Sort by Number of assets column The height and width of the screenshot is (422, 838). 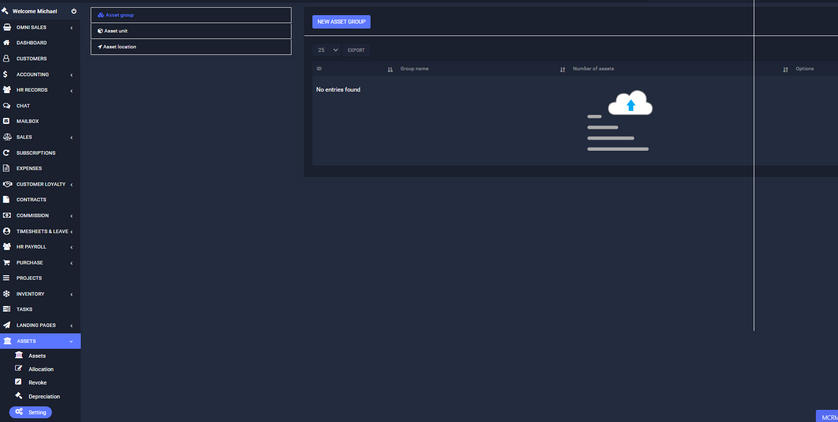[785, 69]
